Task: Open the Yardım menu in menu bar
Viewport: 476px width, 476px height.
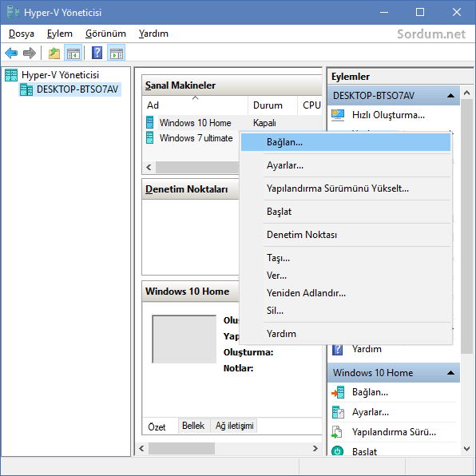Action: 153,34
